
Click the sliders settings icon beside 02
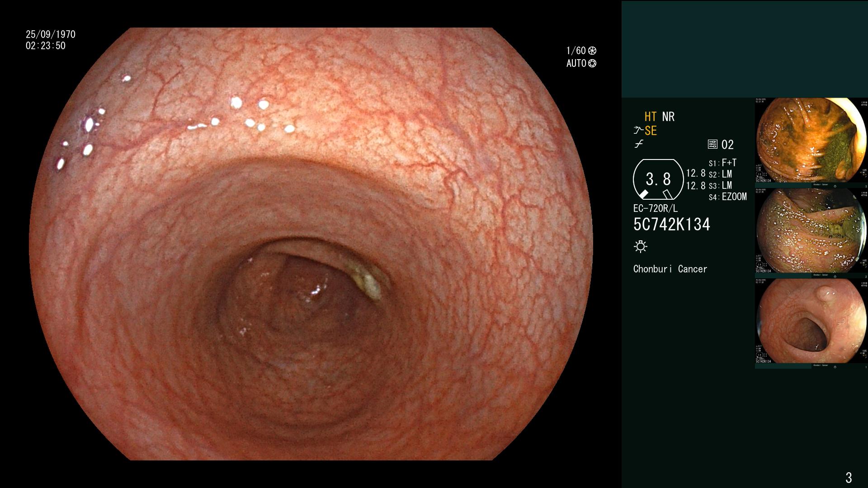712,145
